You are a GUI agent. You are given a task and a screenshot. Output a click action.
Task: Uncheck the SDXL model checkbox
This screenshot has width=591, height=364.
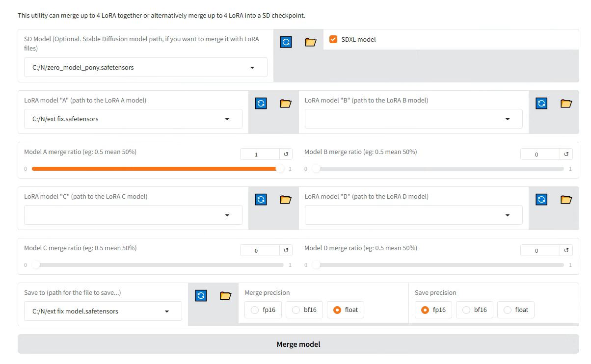pos(333,39)
